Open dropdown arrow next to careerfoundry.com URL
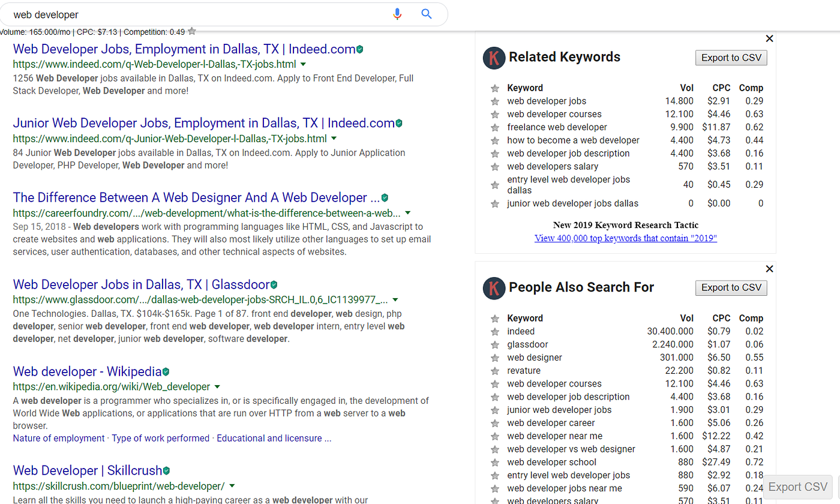This screenshot has height=504, width=840. [x=408, y=213]
